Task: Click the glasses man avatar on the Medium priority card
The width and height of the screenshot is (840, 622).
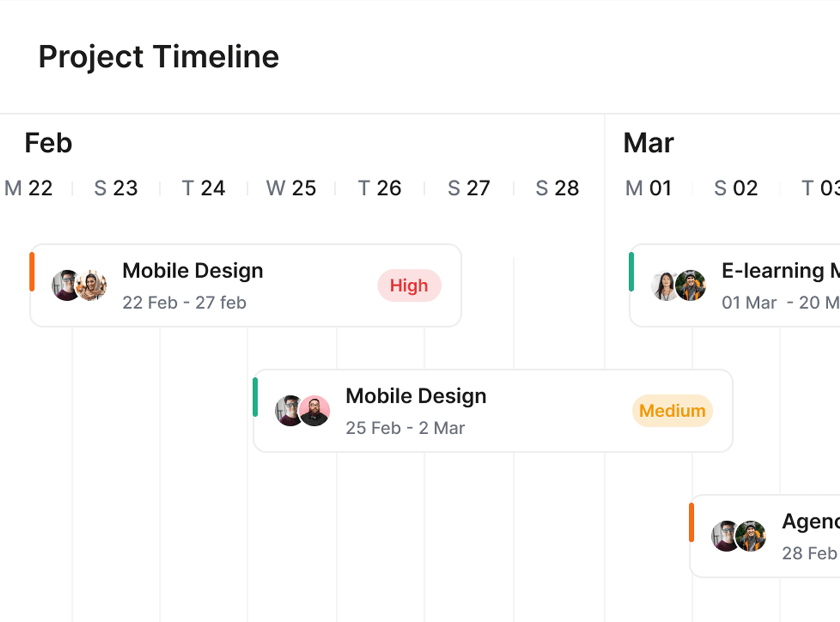Action: (x=290, y=411)
